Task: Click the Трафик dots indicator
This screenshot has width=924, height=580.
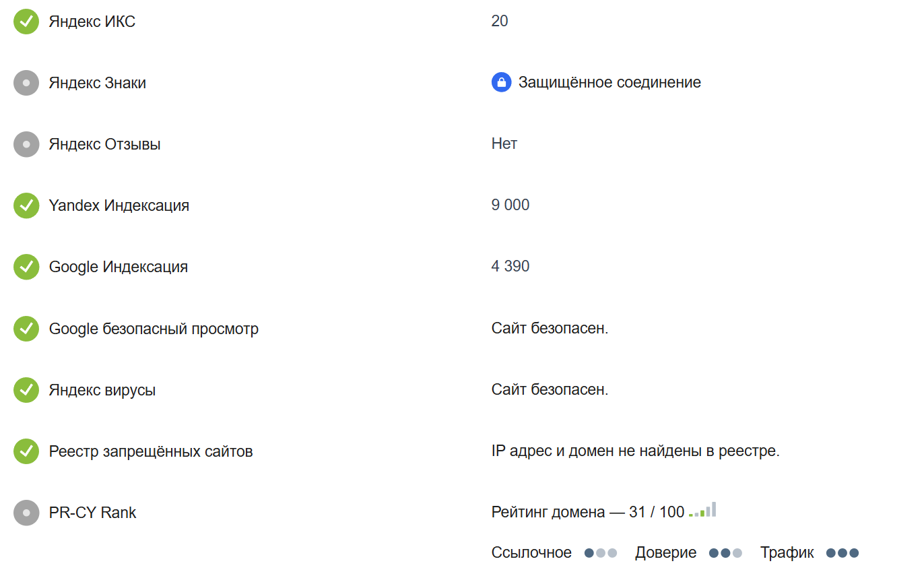Action: pos(843,553)
